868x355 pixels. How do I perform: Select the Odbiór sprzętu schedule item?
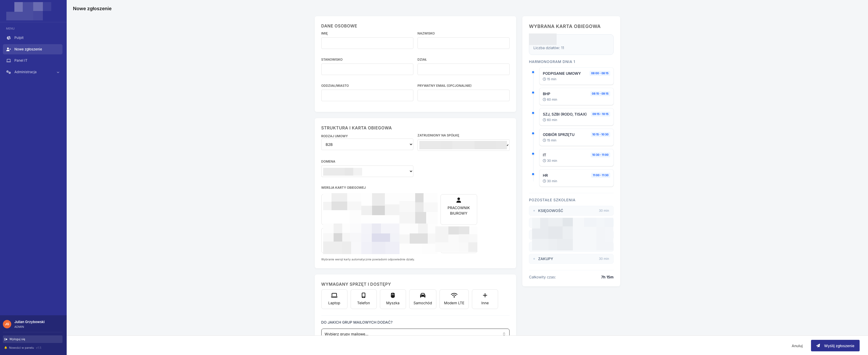576,138
